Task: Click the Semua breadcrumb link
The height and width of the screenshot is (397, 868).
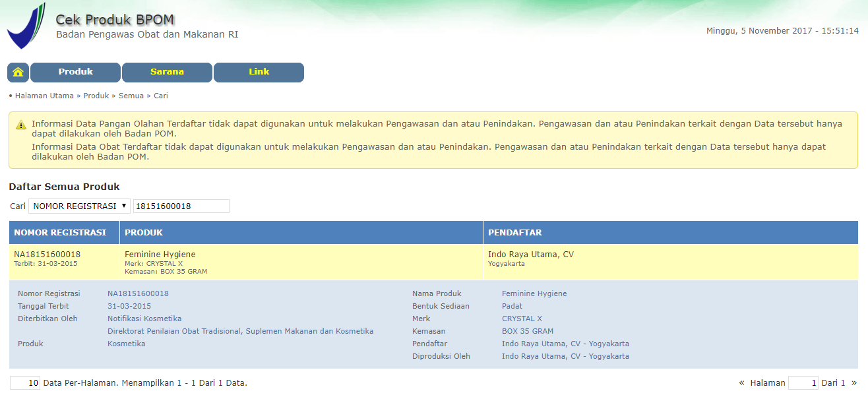Action: (131, 96)
